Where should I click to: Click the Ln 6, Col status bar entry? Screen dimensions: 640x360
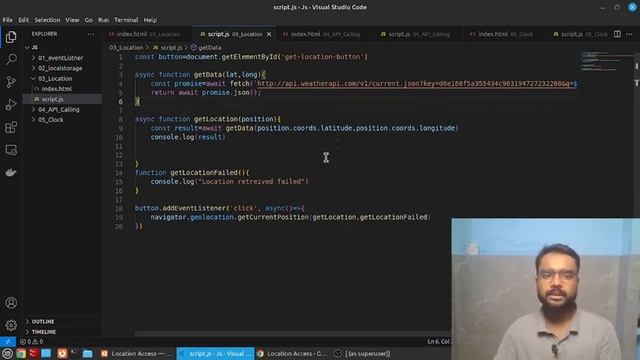(438, 342)
